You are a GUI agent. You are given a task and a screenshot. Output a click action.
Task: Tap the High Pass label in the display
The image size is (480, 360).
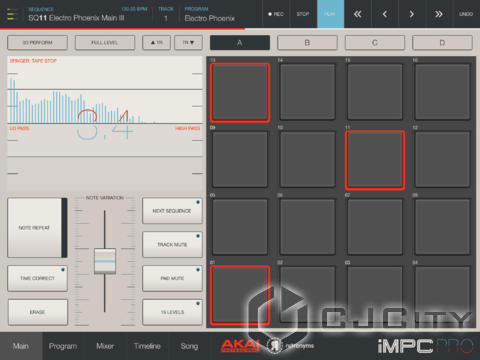[x=188, y=128]
